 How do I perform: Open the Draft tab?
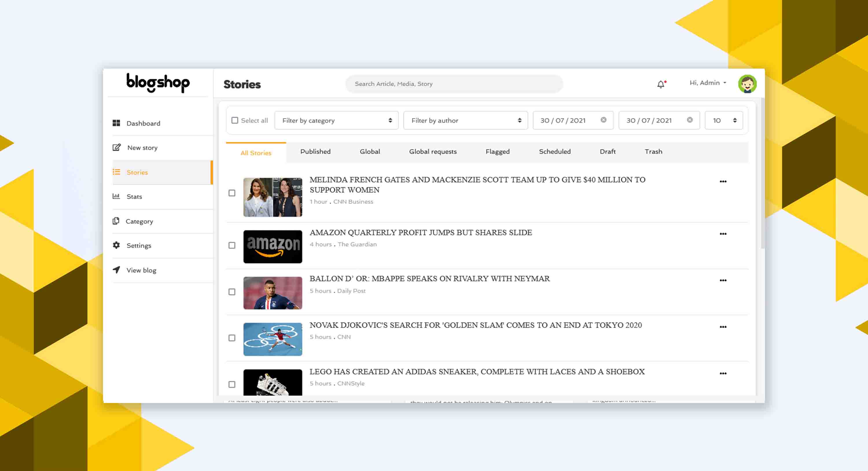(608, 151)
